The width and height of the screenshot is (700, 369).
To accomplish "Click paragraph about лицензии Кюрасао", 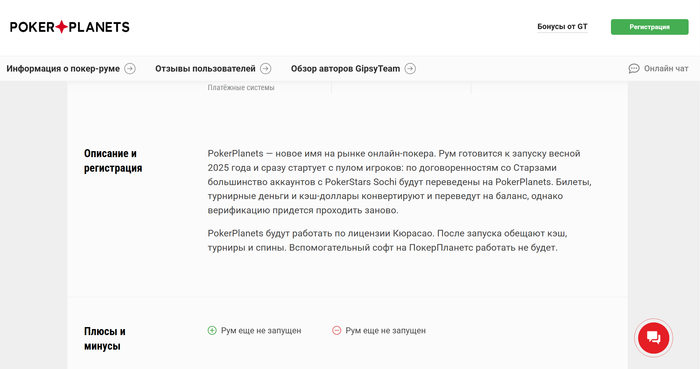I will click(x=388, y=240).
